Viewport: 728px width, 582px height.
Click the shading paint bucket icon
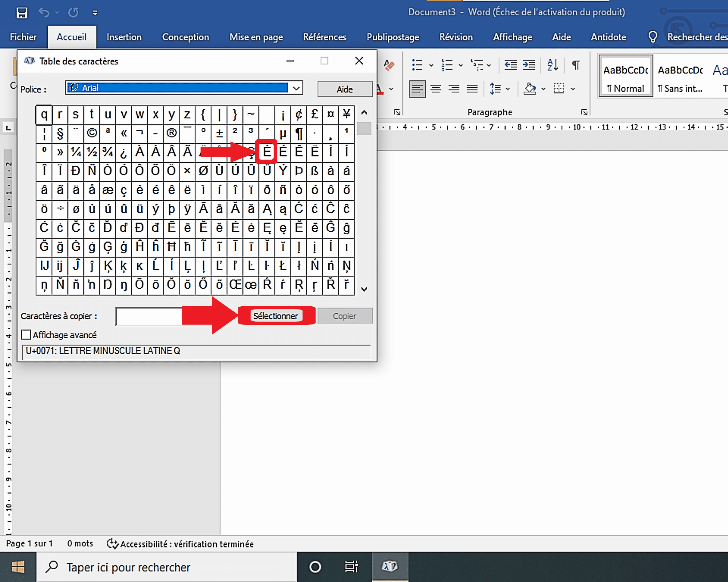tap(530, 89)
